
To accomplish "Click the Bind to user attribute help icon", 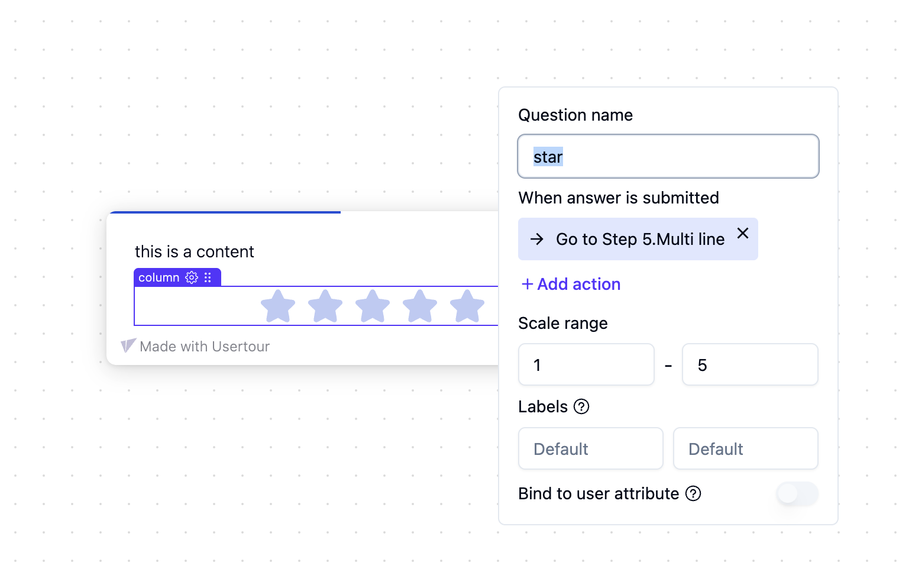I will [693, 493].
